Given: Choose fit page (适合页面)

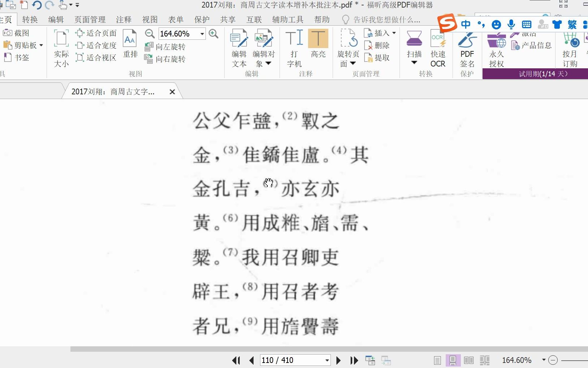Looking at the screenshot, I should click(x=96, y=33).
